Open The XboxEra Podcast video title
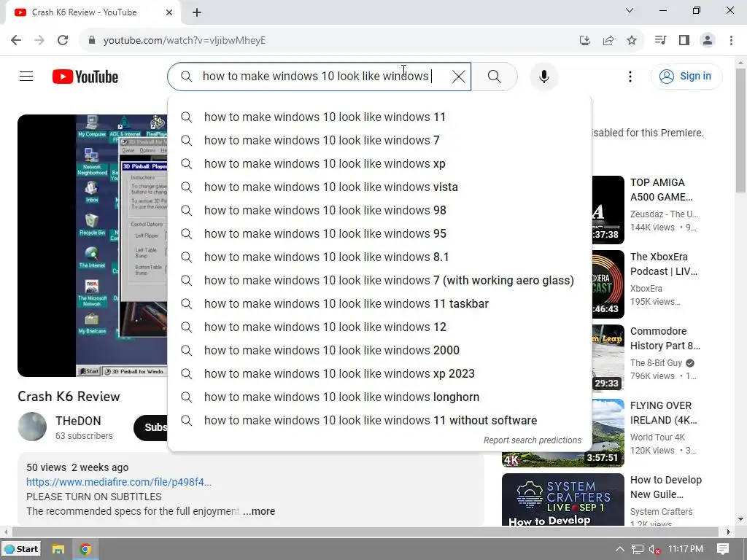747x560 pixels. pyautogui.click(x=664, y=264)
